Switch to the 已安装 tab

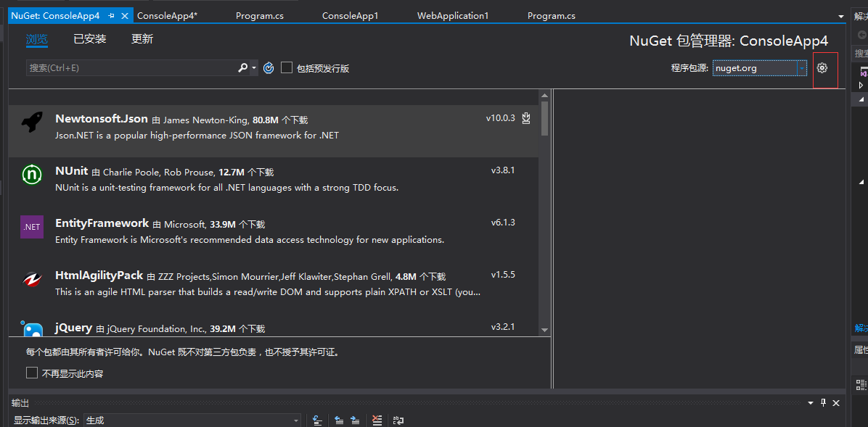point(90,39)
